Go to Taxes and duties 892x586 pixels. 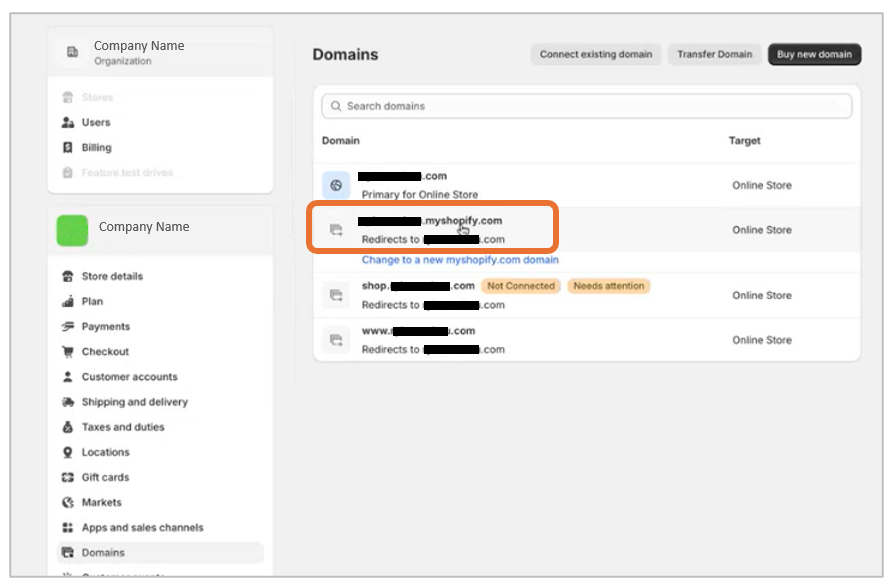(123, 427)
